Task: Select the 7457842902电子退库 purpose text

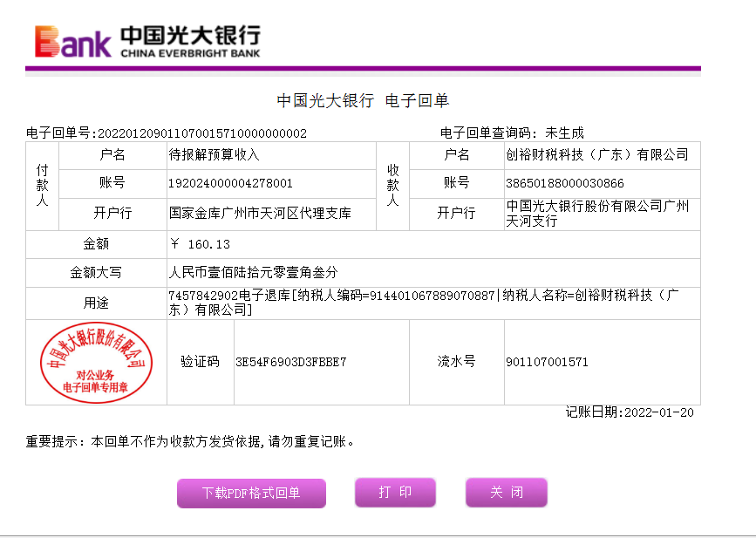Action: pos(424,303)
